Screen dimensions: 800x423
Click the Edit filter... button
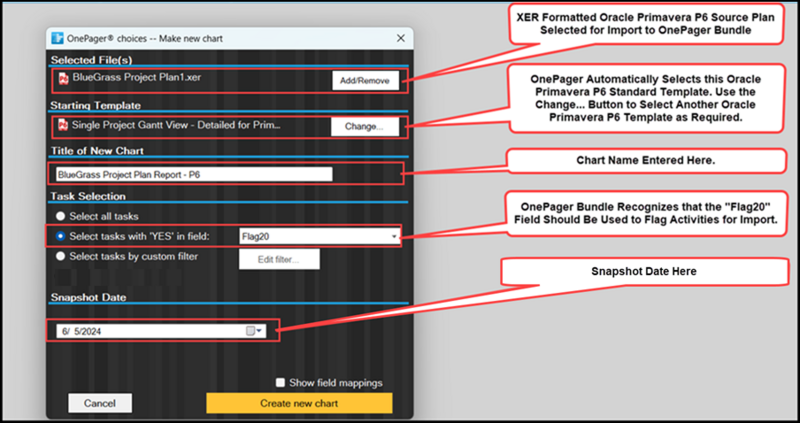pyautogui.click(x=279, y=259)
